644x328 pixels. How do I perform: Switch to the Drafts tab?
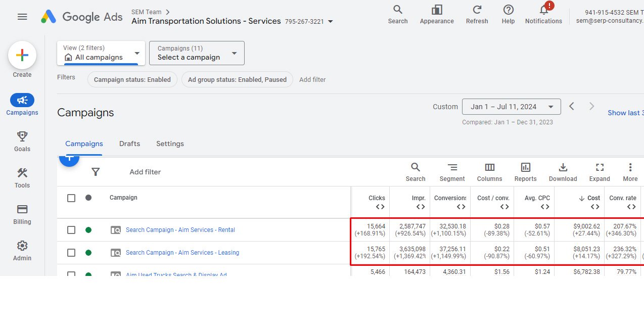pyautogui.click(x=129, y=144)
